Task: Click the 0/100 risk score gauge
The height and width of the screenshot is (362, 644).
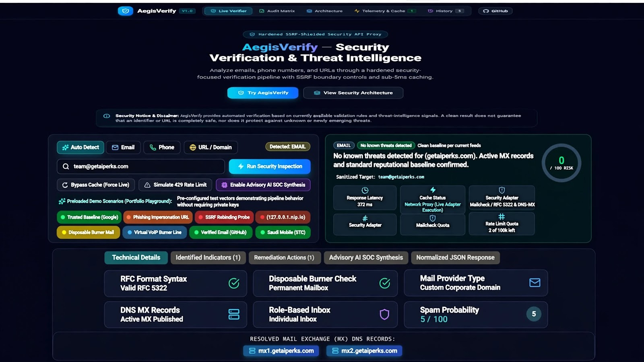Action: [561, 163]
